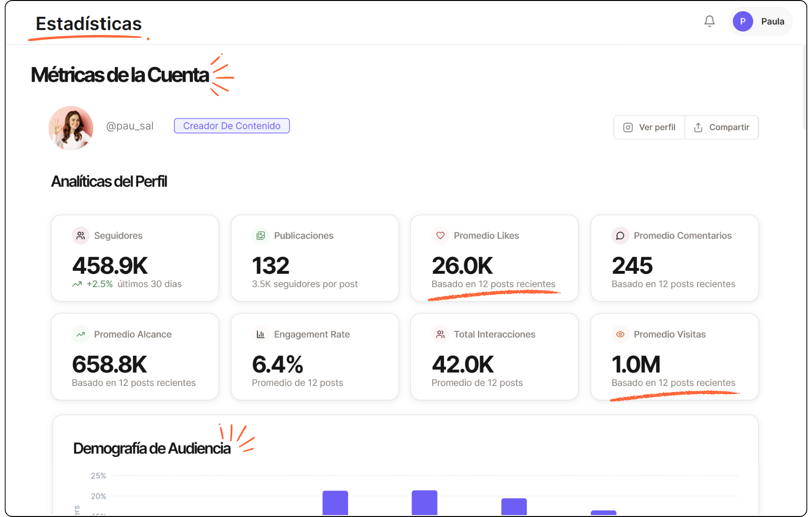This screenshot has height=517, width=812.
Task: Click the Promedio Comentarios speech bubble icon
Action: (620, 236)
